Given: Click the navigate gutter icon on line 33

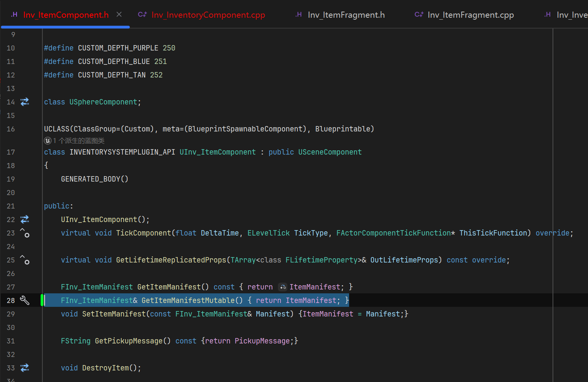Looking at the screenshot, I should pyautogui.click(x=25, y=368).
